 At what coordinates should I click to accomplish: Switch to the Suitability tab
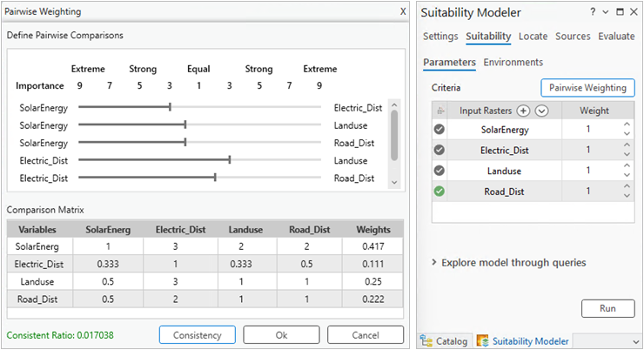(x=488, y=37)
